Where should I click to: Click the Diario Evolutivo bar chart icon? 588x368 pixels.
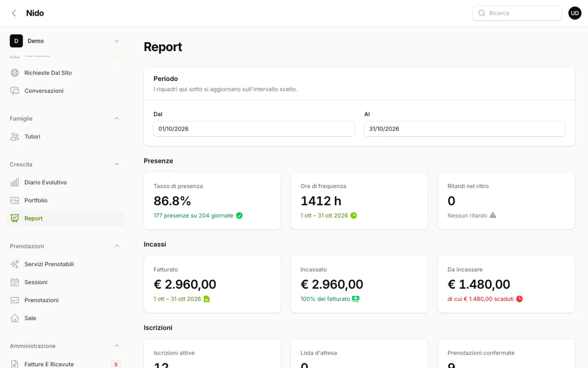[15, 183]
